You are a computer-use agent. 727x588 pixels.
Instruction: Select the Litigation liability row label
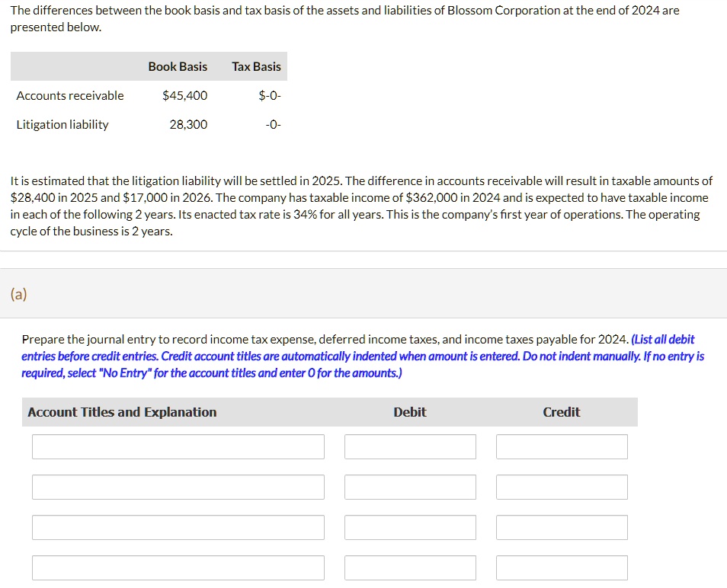[x=63, y=124]
